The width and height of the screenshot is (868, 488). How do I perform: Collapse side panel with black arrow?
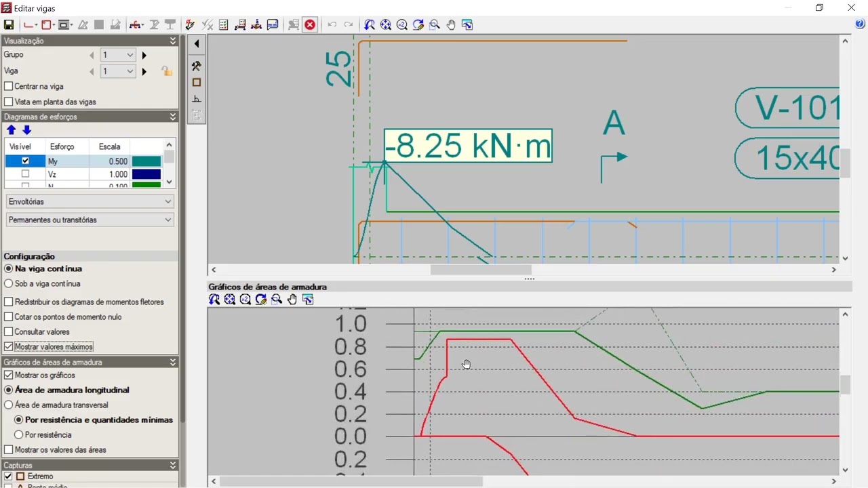197,44
